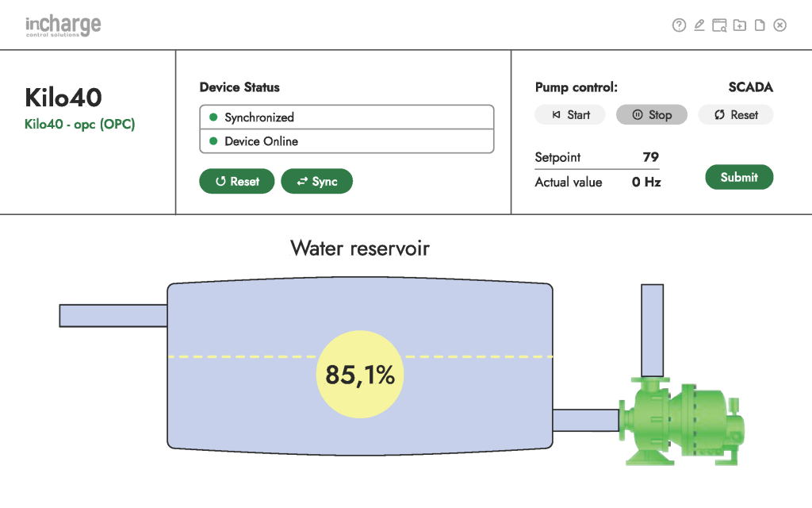Open the window search inspect icon
The height and width of the screenshot is (508, 812).
coord(719,25)
